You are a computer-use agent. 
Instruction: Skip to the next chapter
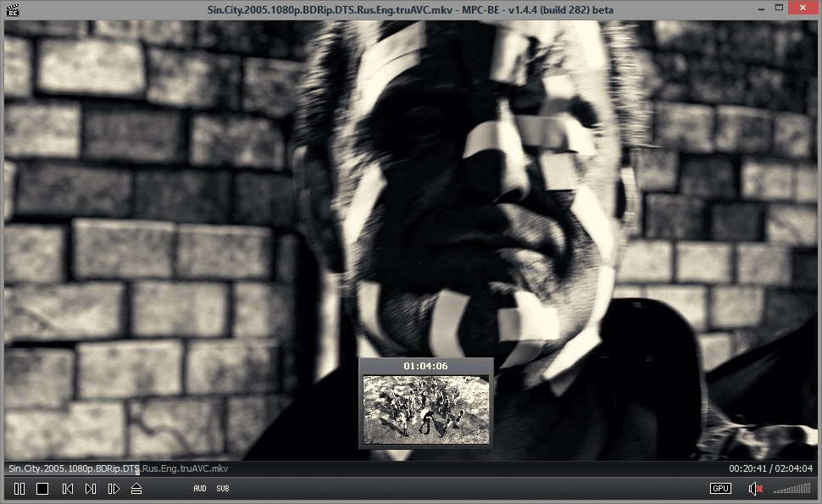point(90,489)
